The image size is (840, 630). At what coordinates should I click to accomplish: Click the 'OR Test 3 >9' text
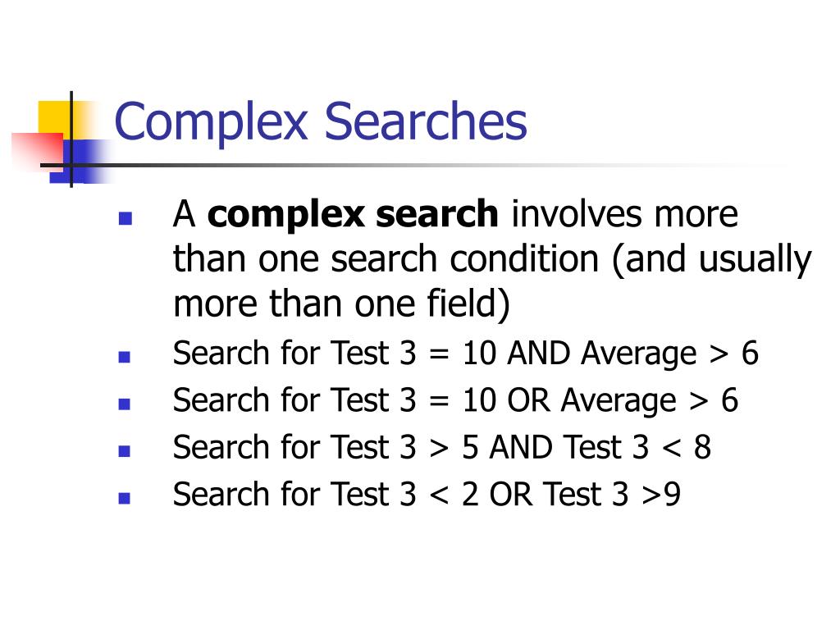click(585, 495)
